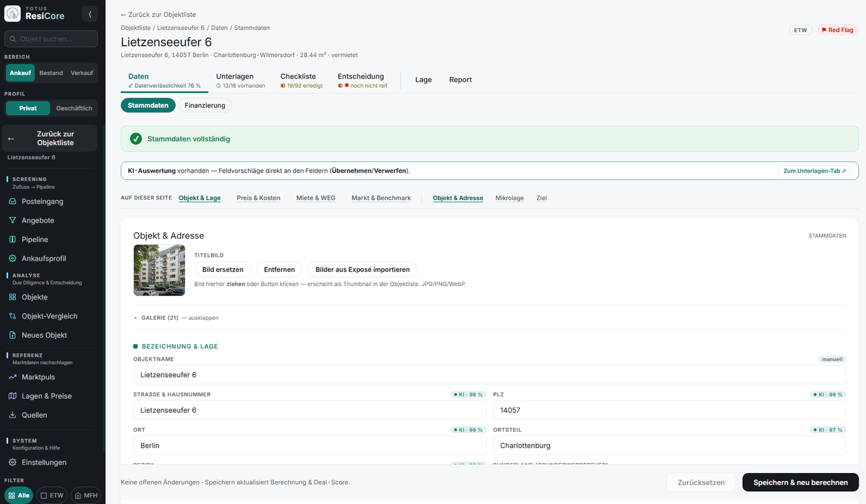This screenshot has width=866, height=504.
Task: Select the Finanzierung sub-tab
Action: point(205,105)
